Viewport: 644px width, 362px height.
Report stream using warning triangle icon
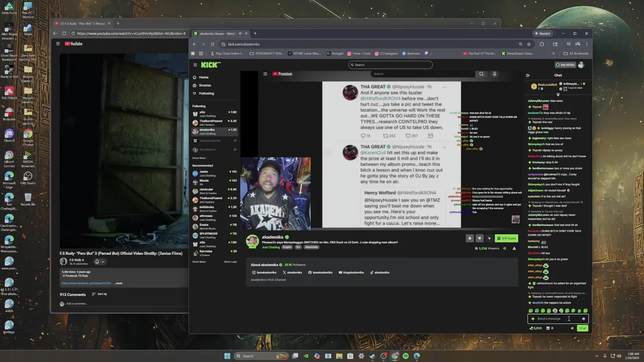pyautogui.click(x=514, y=248)
